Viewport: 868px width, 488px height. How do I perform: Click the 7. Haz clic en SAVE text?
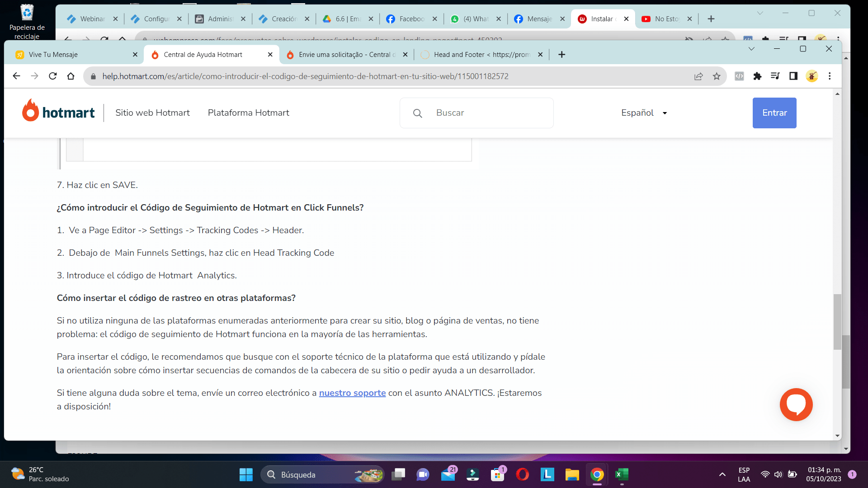(97, 185)
